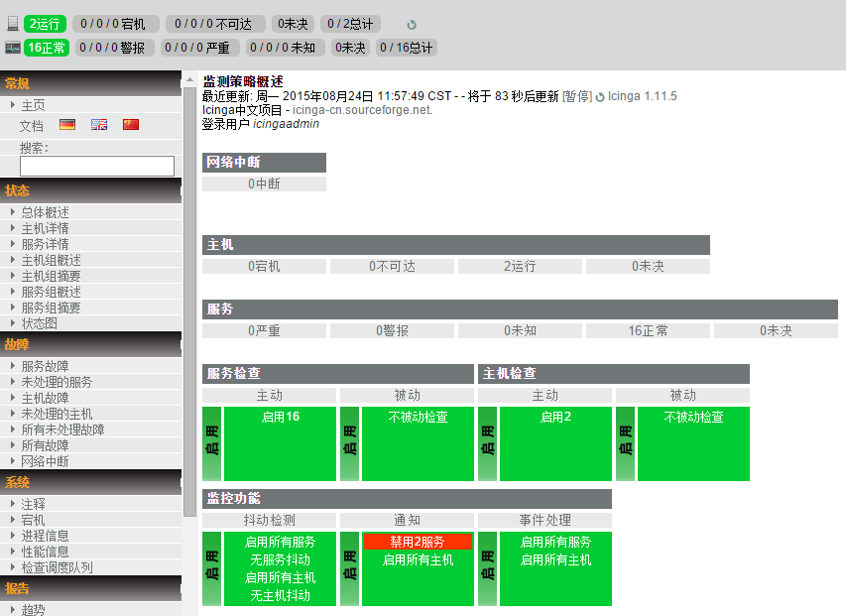The width and height of the screenshot is (846, 616).
Task: Open 状态图 in sidebar
Action: [40, 323]
